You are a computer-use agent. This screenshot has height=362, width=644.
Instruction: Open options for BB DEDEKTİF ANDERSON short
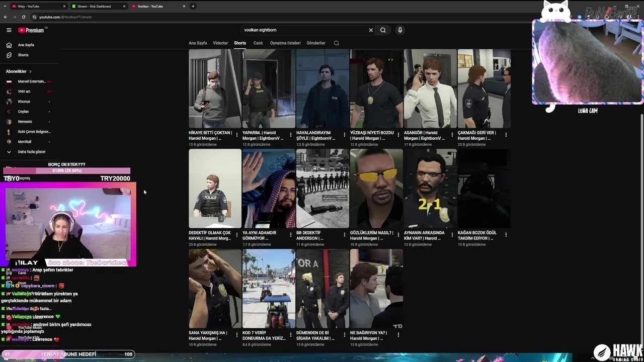344,235
